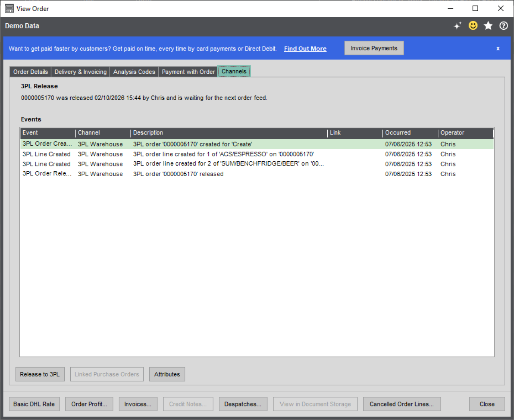This screenshot has height=420, width=514.
Task: Click the sparkle icon in header
Action: coord(458,26)
